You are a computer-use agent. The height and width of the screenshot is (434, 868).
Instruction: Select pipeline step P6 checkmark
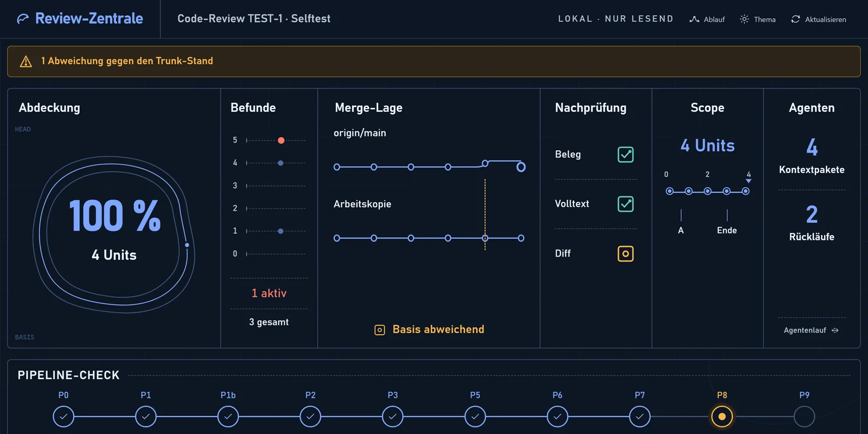[x=557, y=417]
